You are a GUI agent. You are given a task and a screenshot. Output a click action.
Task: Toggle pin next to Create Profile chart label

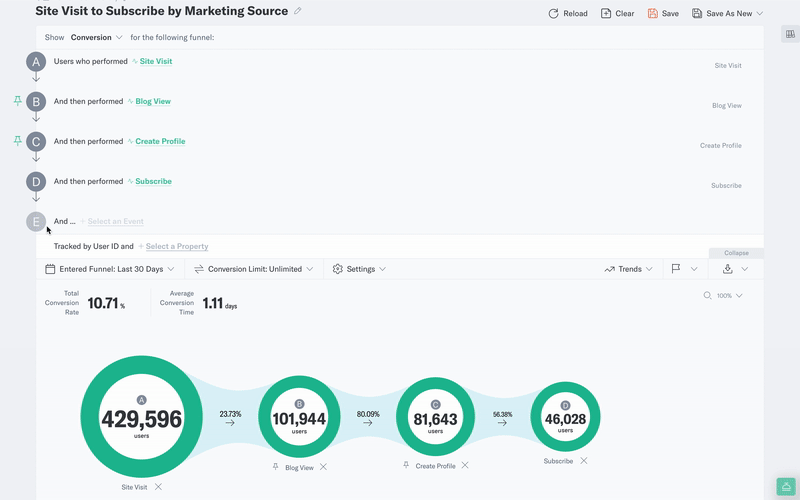[x=406, y=465]
